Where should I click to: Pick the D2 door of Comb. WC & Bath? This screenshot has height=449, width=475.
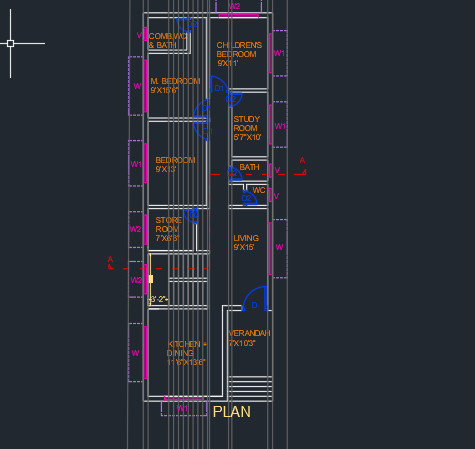pos(185,25)
